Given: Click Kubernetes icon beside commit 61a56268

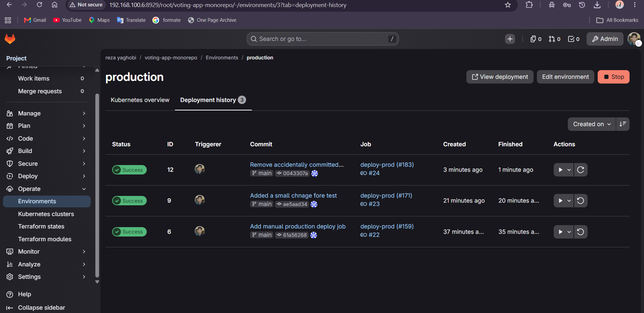Looking at the screenshot, I should pyautogui.click(x=314, y=235).
